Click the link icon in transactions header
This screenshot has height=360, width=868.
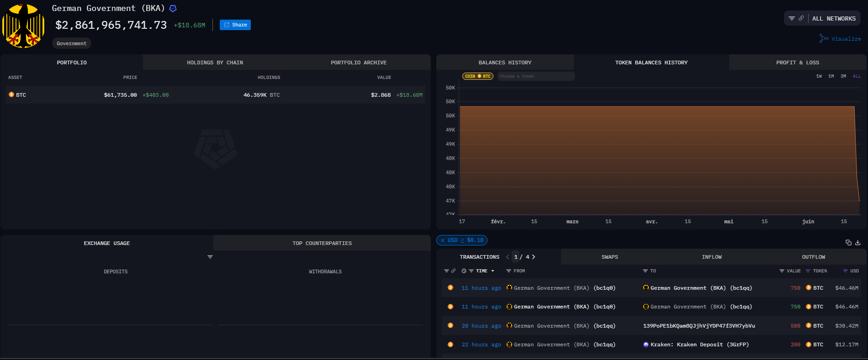454,271
